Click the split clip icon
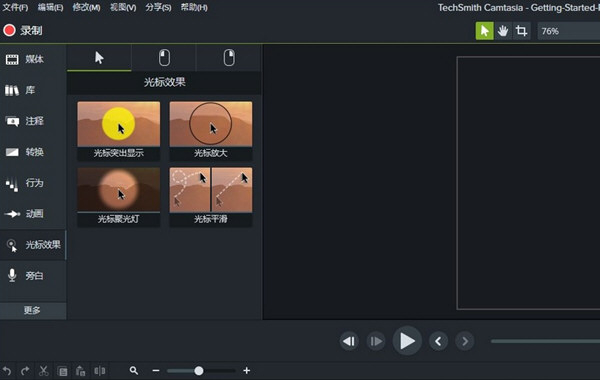Screen dimensions: 600x380 [99, 370]
